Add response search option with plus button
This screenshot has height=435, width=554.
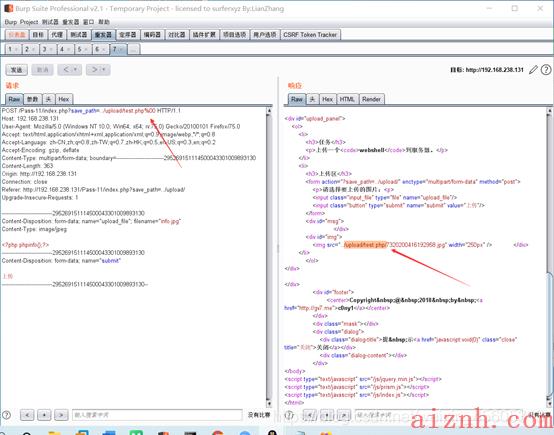pyautogui.click(x=327, y=415)
